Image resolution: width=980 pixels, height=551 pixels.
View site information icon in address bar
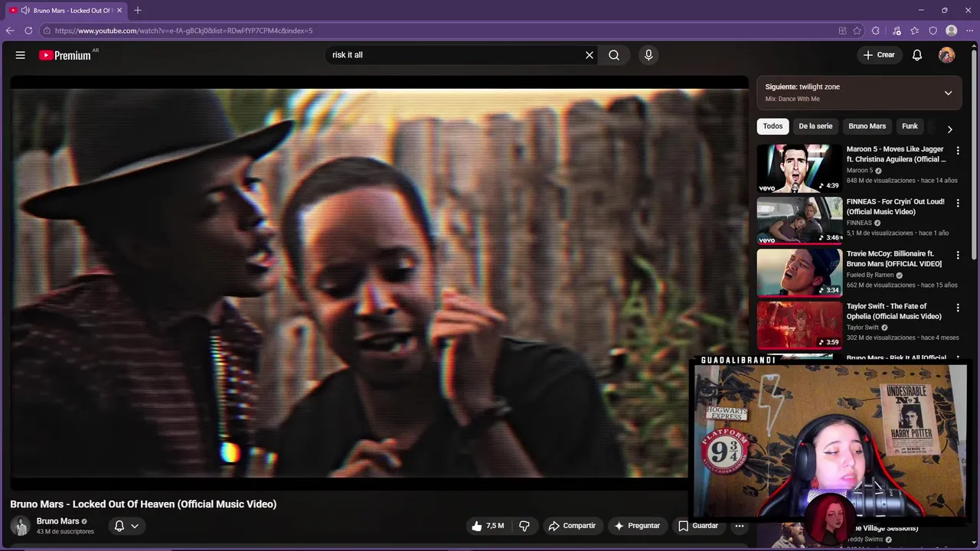tap(47, 31)
